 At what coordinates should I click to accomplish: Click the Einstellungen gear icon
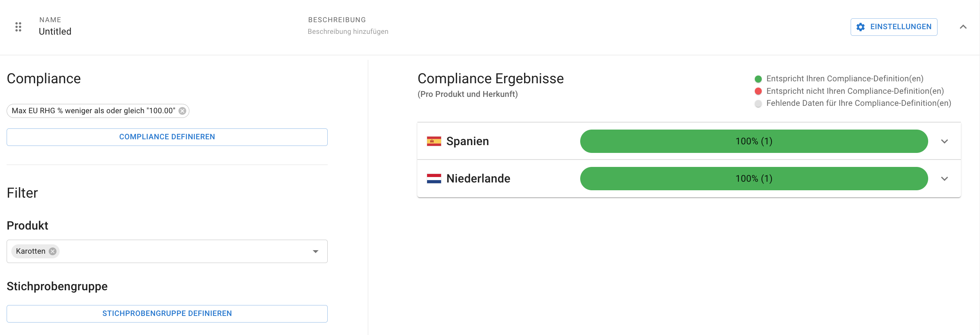tap(860, 27)
